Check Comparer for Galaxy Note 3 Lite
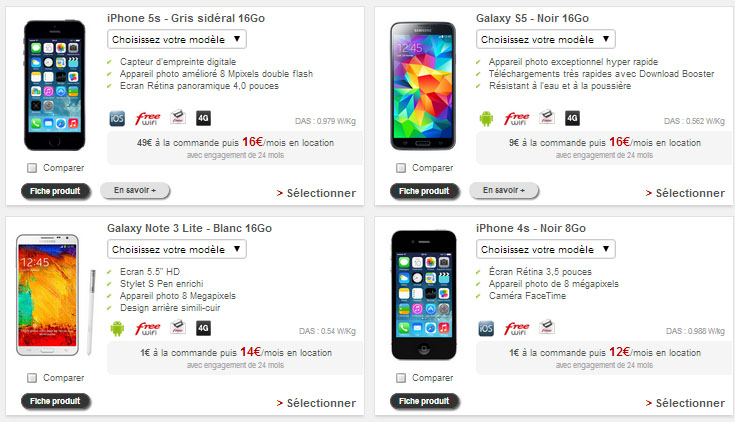The height and width of the screenshot is (422, 735). pos(32,378)
